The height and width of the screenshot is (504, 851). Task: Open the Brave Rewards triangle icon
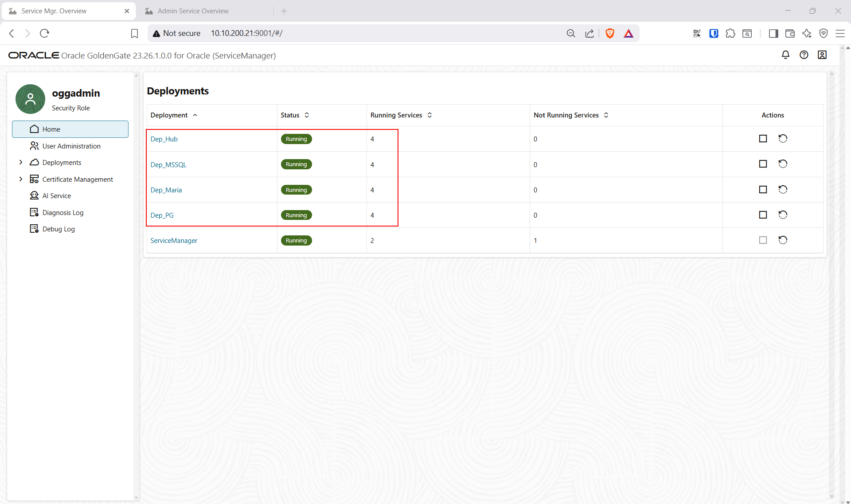click(628, 33)
